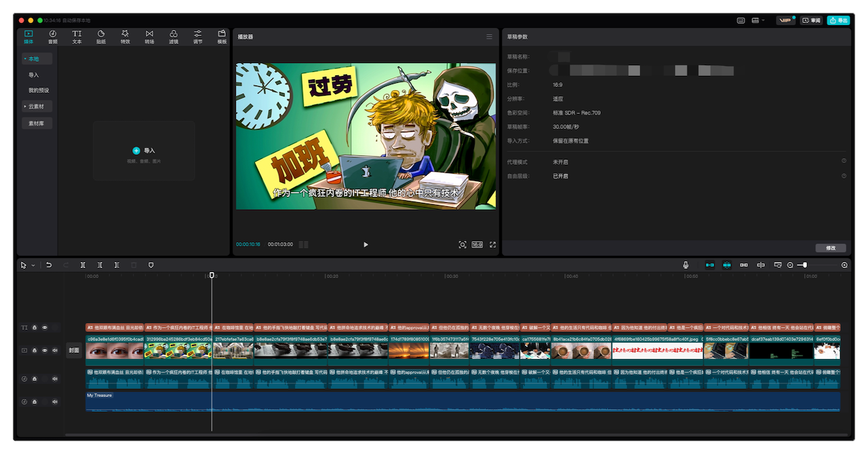Select the 媒体 media tab
Viewport: 868px width, 454px height.
(28, 37)
